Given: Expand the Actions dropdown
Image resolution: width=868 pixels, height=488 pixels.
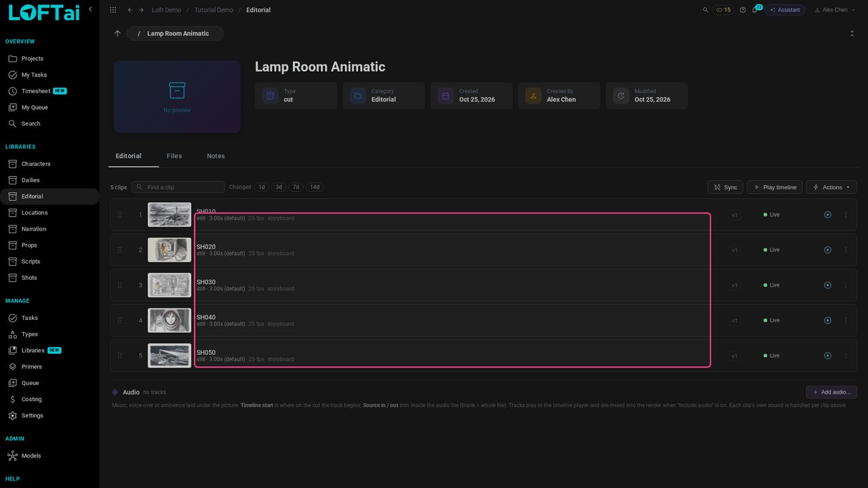Looking at the screenshot, I should tap(831, 187).
